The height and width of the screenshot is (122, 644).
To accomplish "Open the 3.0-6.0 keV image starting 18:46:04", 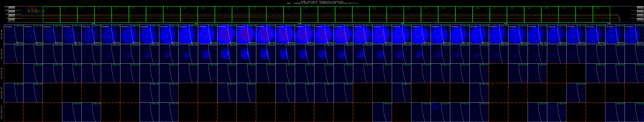I will (266, 34).
